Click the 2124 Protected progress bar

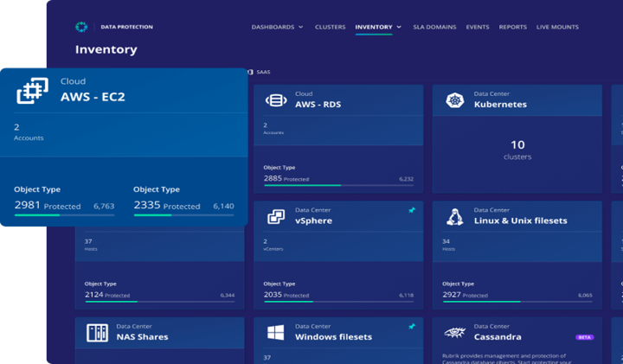[160, 302]
